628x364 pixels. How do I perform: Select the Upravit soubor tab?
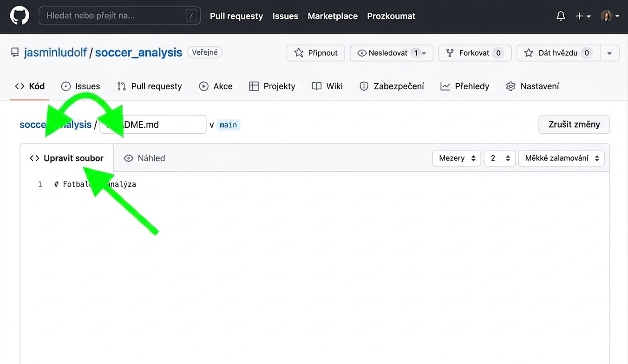coord(66,158)
